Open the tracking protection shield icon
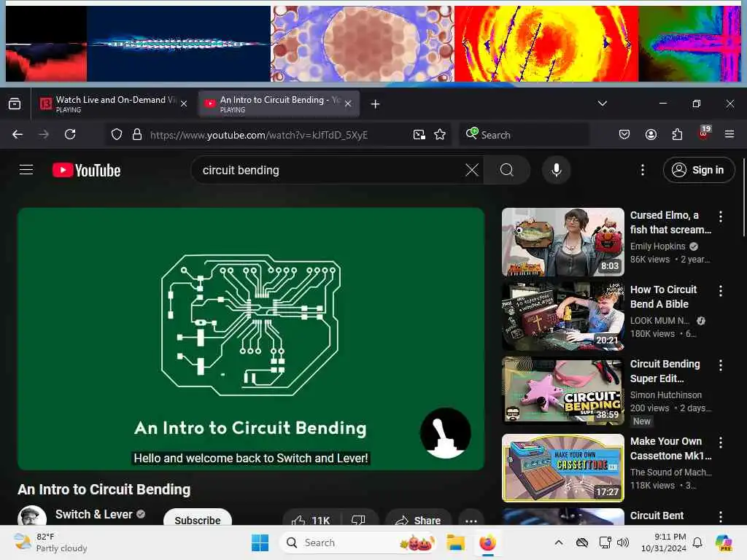Viewport: 747px width, 560px height. point(116,135)
